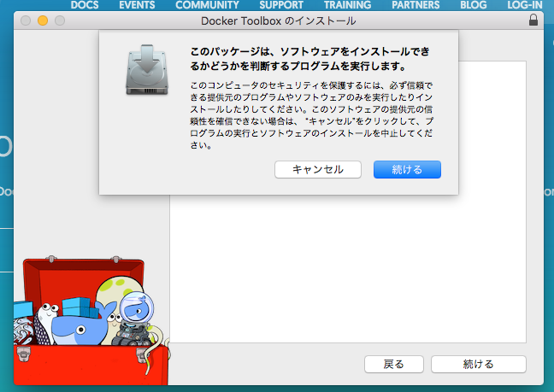Viewport: 554px width, 392px height.
Task: Minimize the installer with the yellow button
Action: tap(43, 20)
